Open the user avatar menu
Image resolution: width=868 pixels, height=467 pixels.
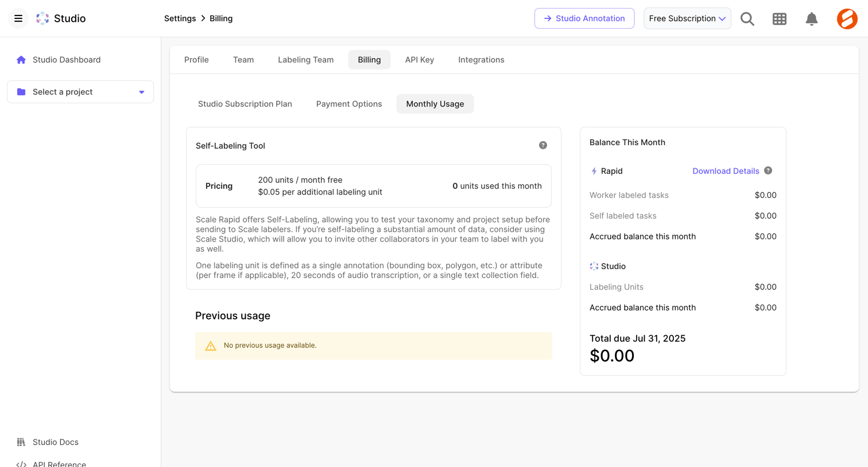coord(847,19)
